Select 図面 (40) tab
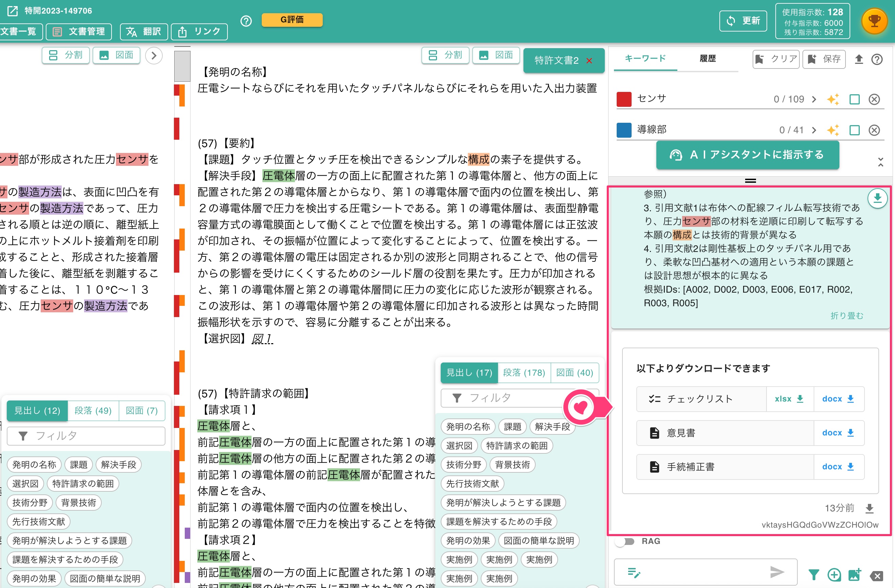This screenshot has height=588, width=895. coord(574,372)
